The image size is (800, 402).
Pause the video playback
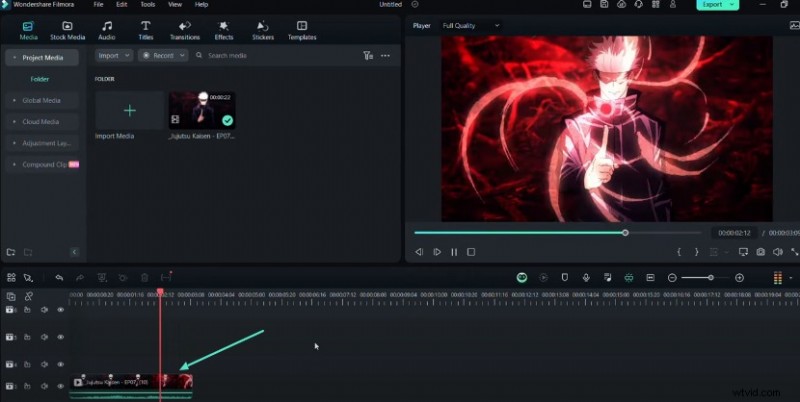click(x=454, y=252)
